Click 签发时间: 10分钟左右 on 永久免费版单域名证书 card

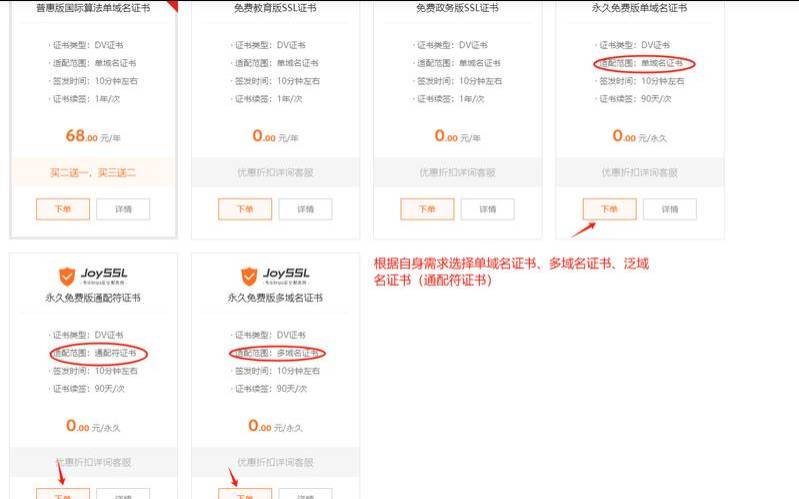(641, 81)
